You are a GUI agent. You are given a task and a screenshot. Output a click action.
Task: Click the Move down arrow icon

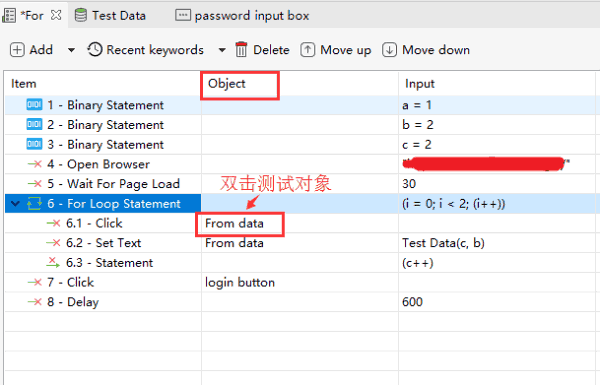[x=389, y=50]
